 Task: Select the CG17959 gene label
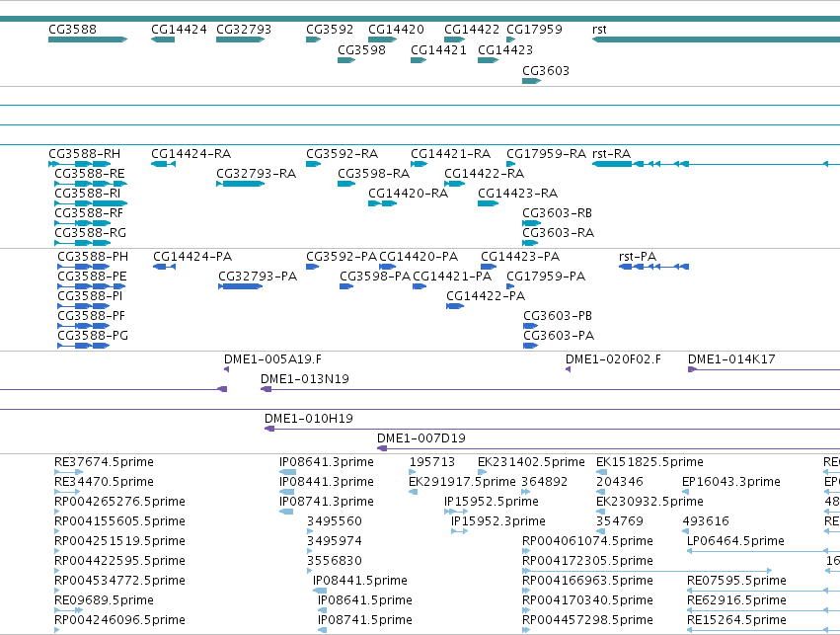534,30
